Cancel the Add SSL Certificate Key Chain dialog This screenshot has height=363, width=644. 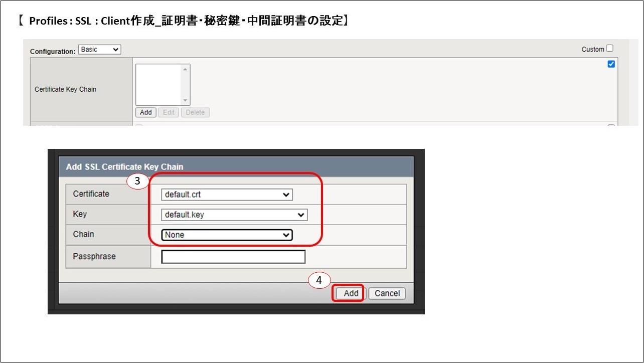click(x=387, y=293)
